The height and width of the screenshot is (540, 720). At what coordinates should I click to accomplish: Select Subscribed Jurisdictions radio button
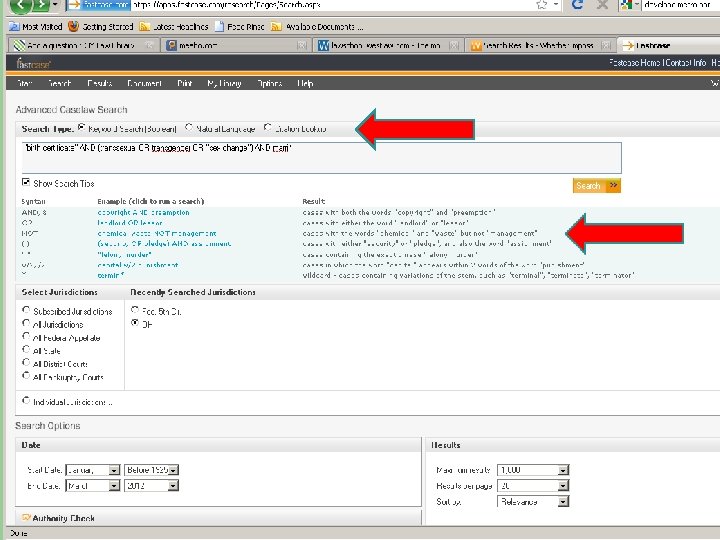point(26,310)
